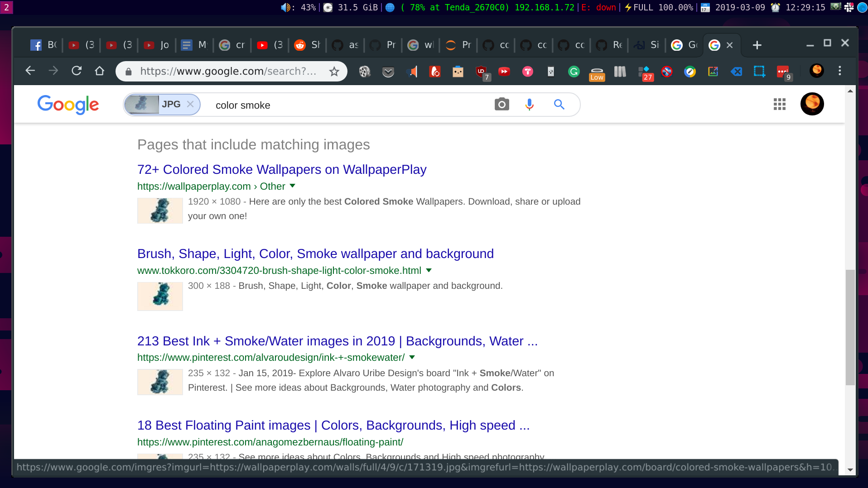Image resolution: width=868 pixels, height=488 pixels.
Task: Bookmark this page with the star icon
Action: 334,71
